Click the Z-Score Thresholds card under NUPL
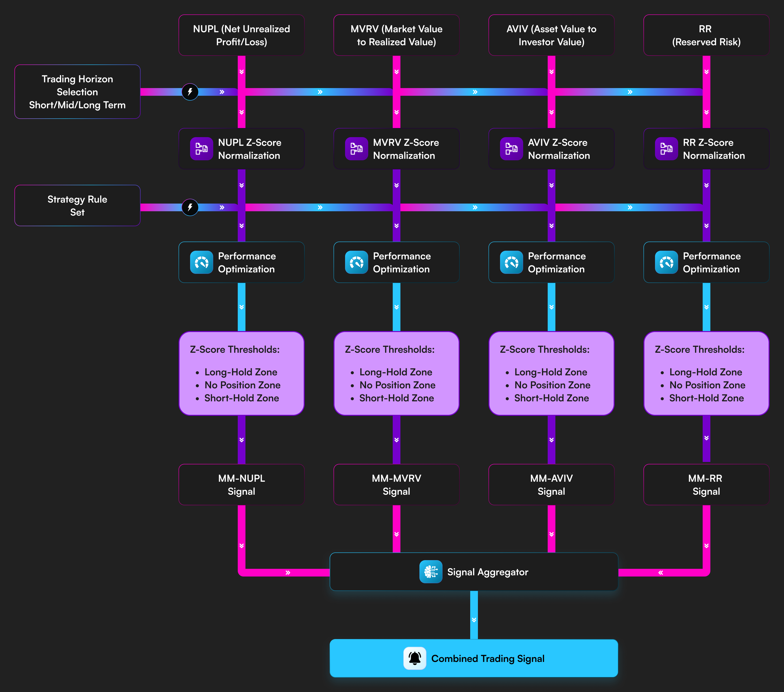 pos(241,373)
